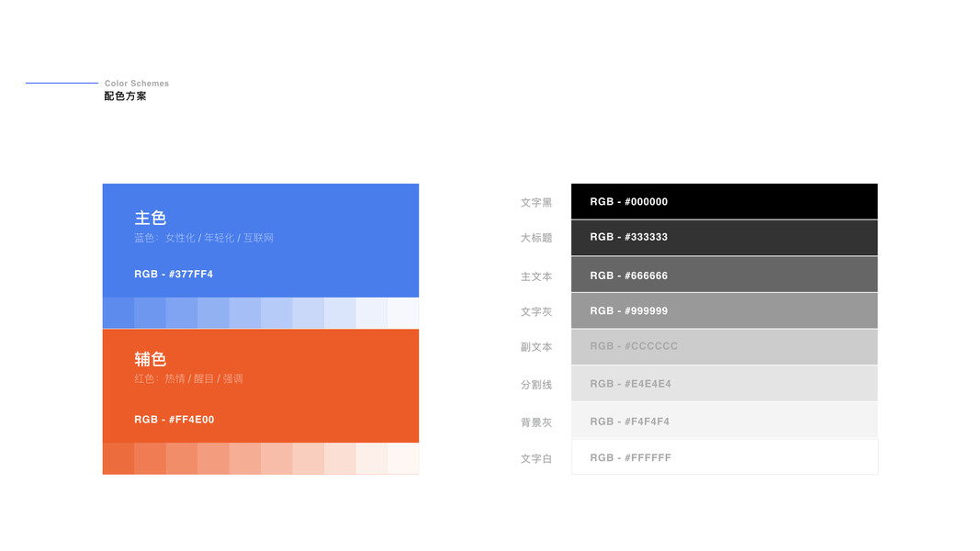Select the lightest orange tint square
The height and width of the screenshot is (551, 980).
tap(403, 458)
